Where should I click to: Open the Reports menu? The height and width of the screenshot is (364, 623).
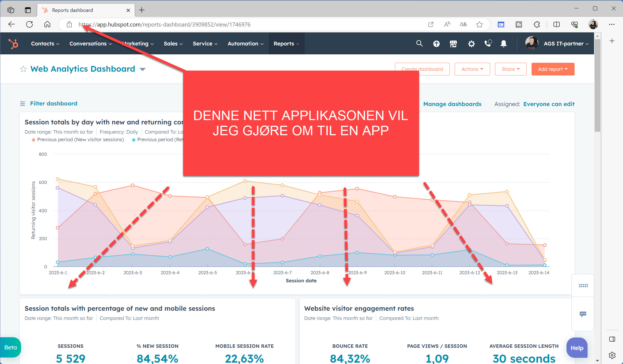coord(286,43)
